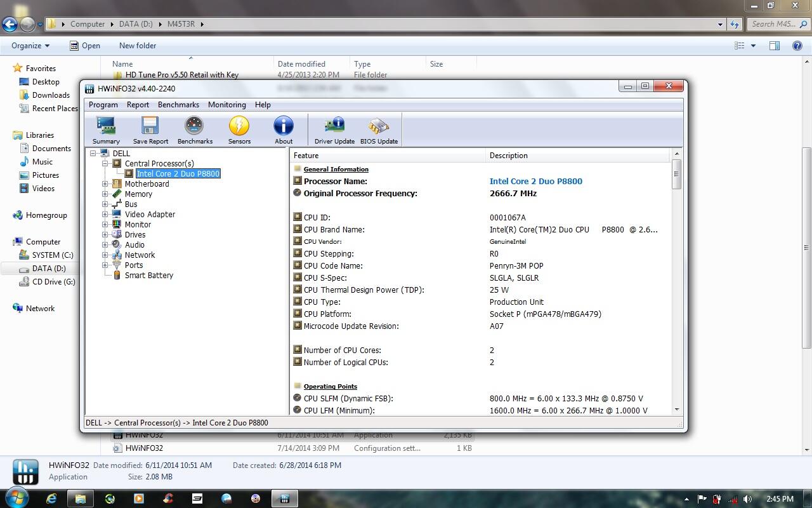Click New folder in Explorer toolbar
Image resolution: width=812 pixels, height=508 pixels.
[138, 46]
